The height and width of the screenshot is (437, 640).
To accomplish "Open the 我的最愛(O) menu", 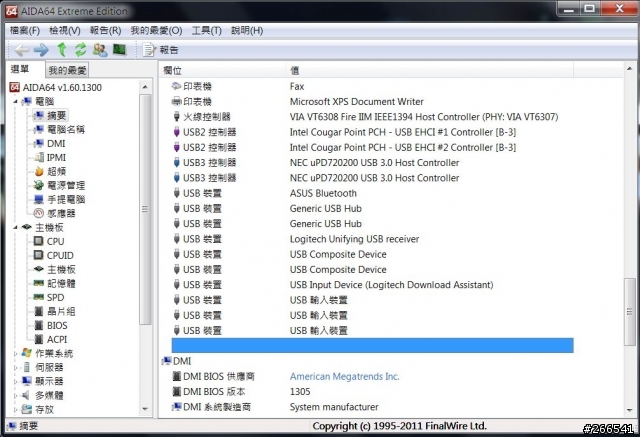I will point(156,31).
